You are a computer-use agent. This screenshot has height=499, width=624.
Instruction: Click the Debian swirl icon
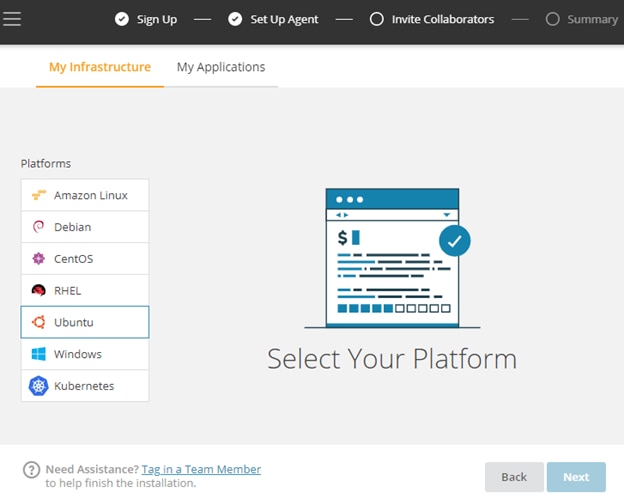pyautogui.click(x=39, y=227)
